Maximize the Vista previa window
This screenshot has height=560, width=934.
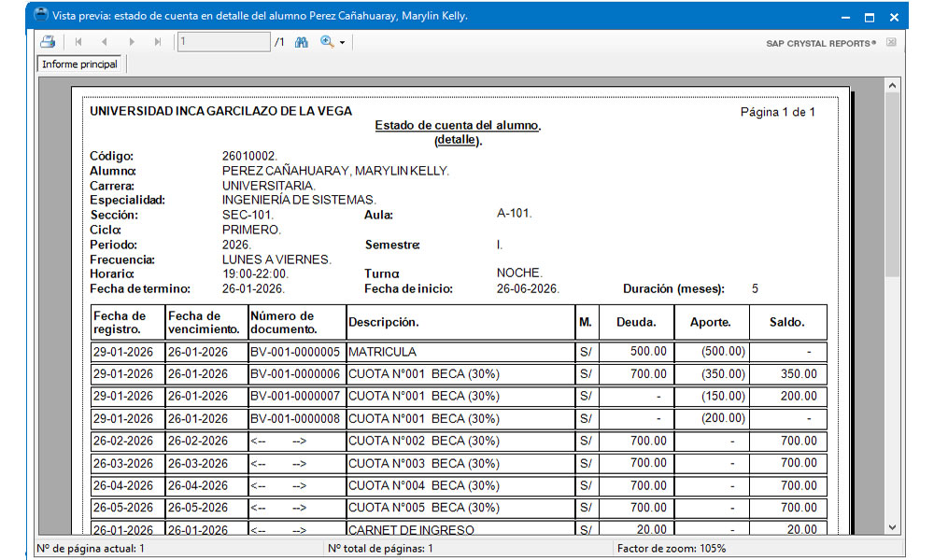(x=870, y=17)
